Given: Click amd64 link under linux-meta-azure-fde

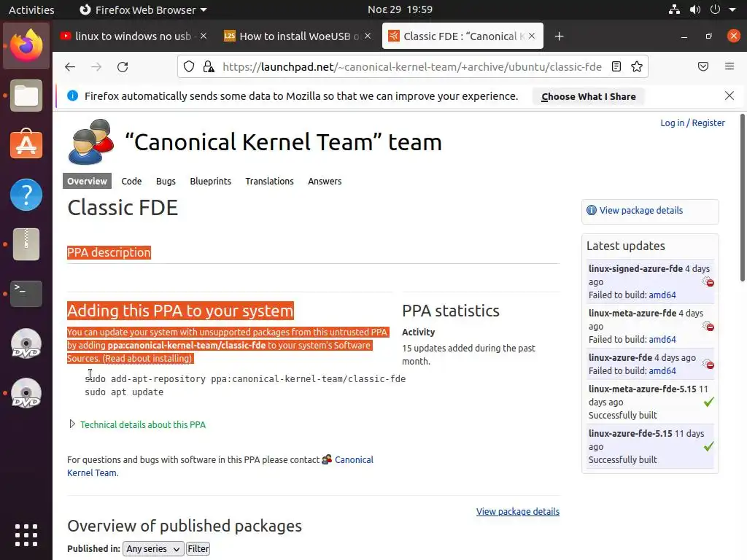Looking at the screenshot, I should coord(662,339).
